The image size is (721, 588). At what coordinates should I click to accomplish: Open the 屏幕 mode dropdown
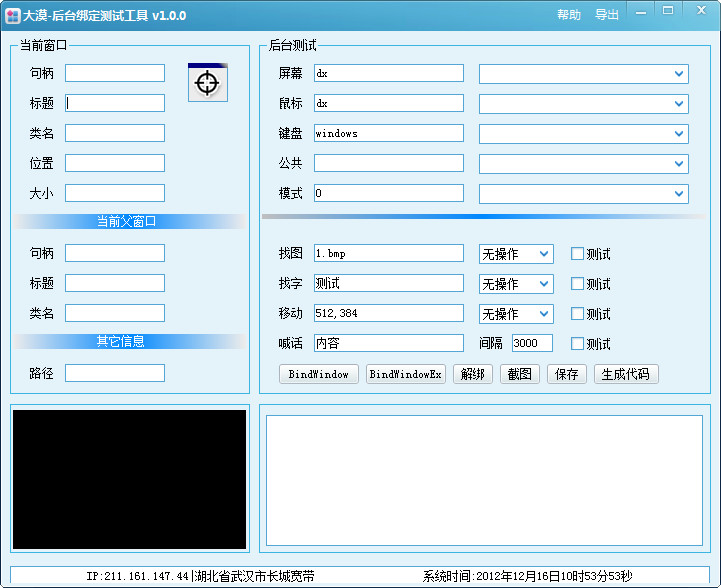click(x=584, y=74)
